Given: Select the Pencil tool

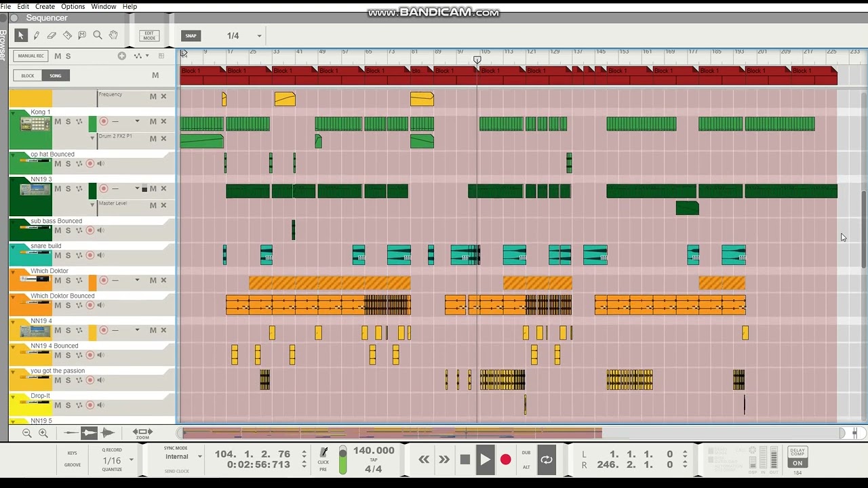Looking at the screenshot, I should tap(36, 35).
